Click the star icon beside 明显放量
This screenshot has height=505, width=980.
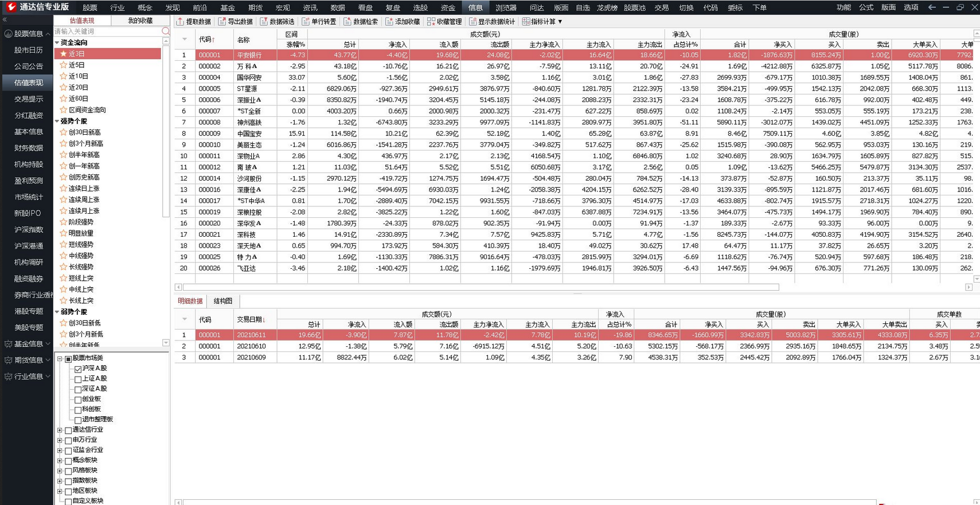pyautogui.click(x=64, y=233)
